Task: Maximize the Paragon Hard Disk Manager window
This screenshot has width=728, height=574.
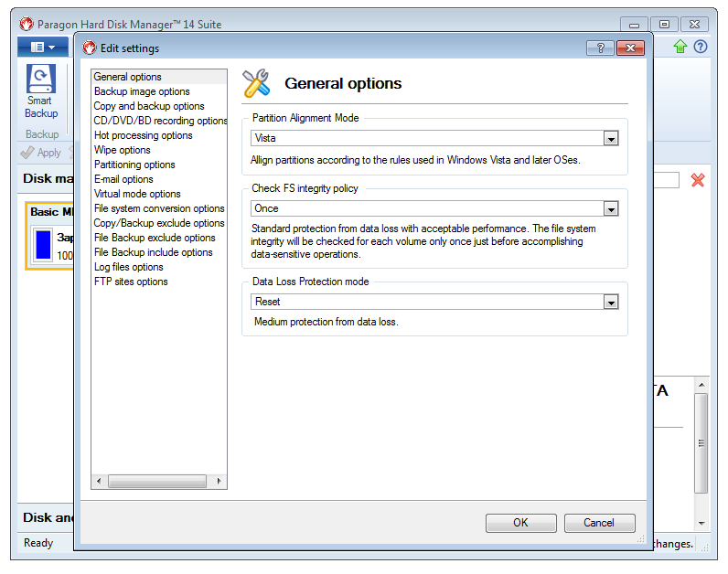Action: [x=664, y=24]
